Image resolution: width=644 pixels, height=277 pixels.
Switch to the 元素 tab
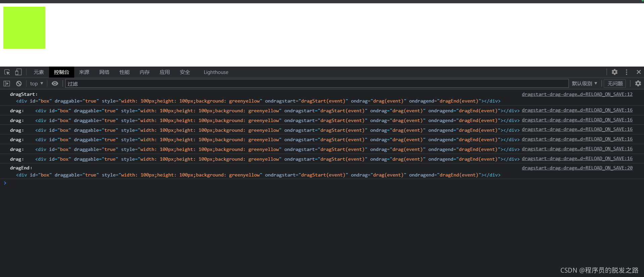[39, 72]
